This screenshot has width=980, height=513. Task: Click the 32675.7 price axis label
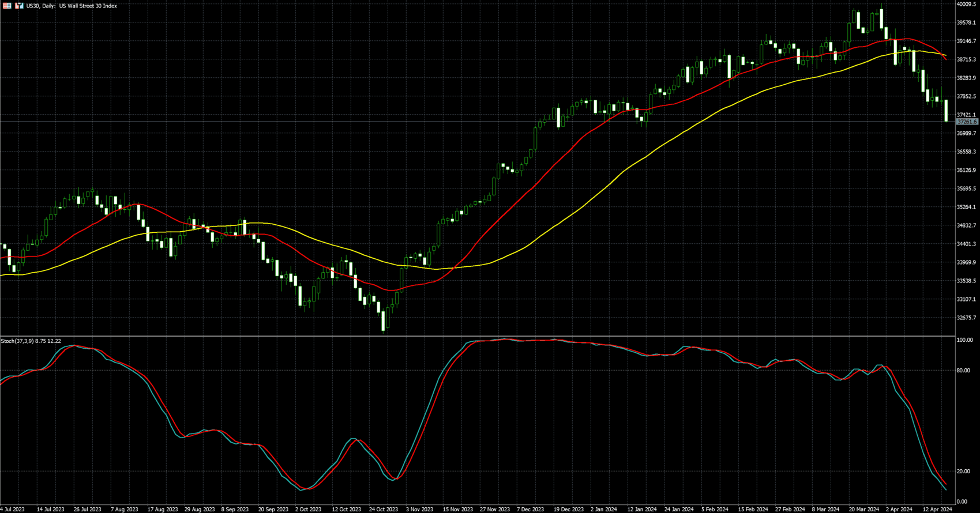coord(966,318)
